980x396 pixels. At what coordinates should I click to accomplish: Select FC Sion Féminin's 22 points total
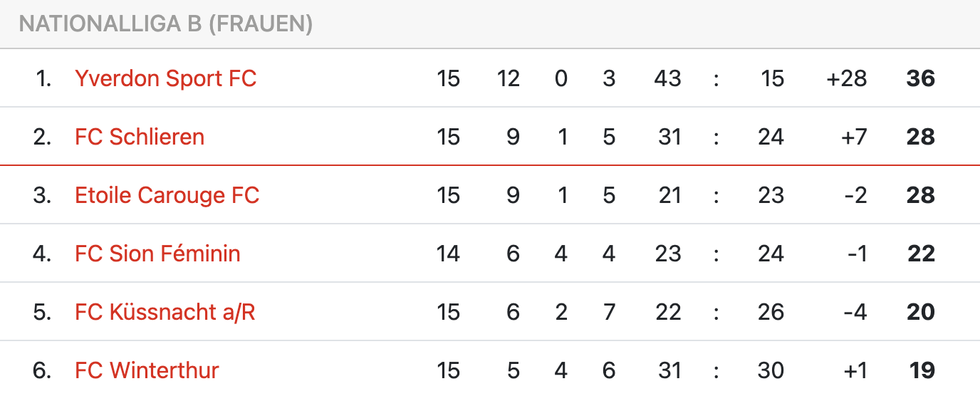click(x=920, y=254)
